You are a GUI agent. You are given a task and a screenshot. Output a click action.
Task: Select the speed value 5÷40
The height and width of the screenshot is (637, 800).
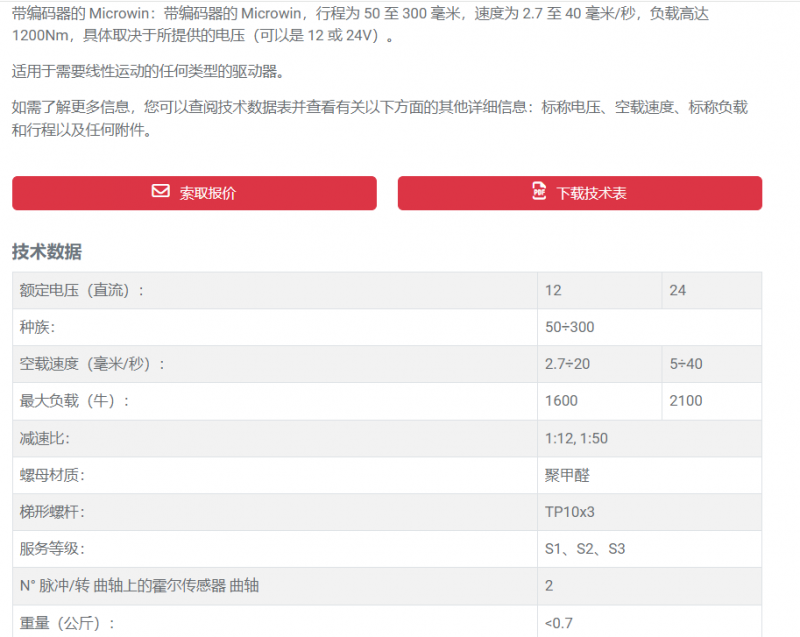(x=686, y=364)
